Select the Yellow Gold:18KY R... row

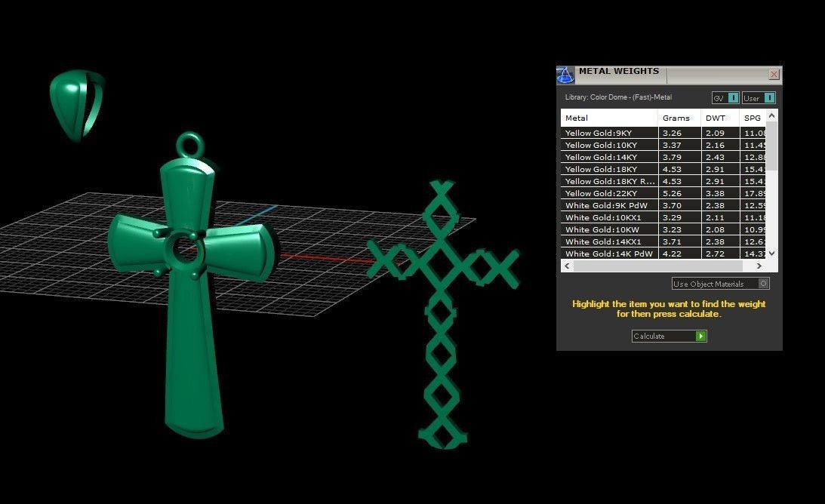[663, 182]
